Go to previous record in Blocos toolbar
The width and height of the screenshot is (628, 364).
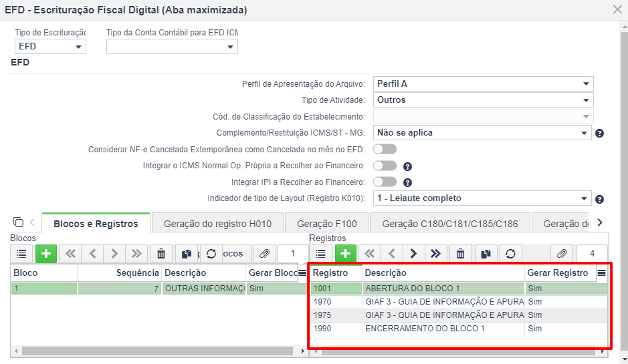[x=92, y=254]
